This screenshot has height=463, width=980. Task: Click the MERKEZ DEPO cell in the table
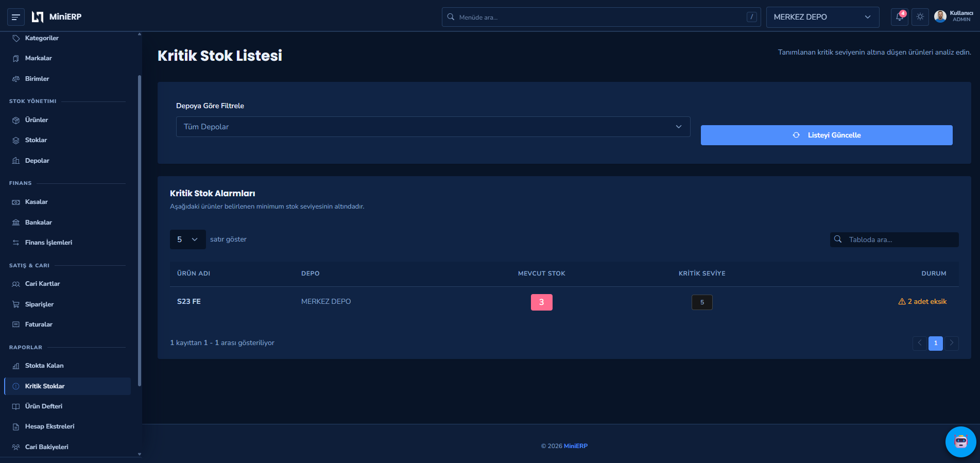[326, 302]
